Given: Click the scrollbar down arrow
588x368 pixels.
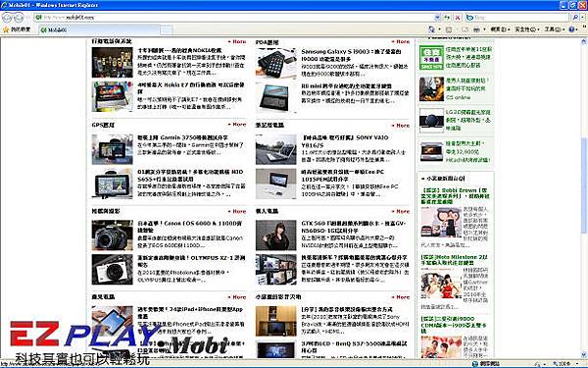Looking at the screenshot, I should (584, 354).
